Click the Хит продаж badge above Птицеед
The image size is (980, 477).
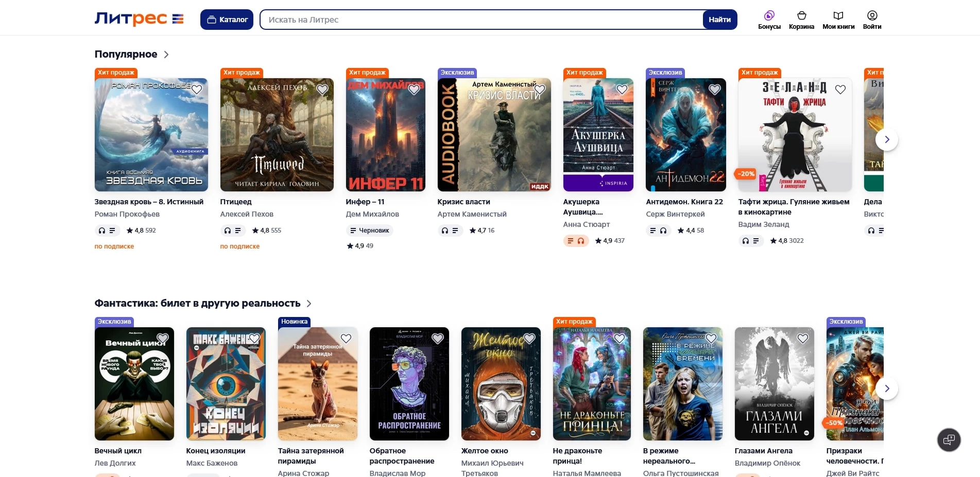242,73
